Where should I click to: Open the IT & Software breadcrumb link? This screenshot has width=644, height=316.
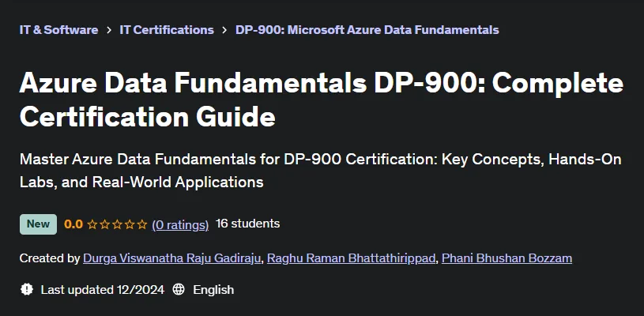tap(58, 30)
